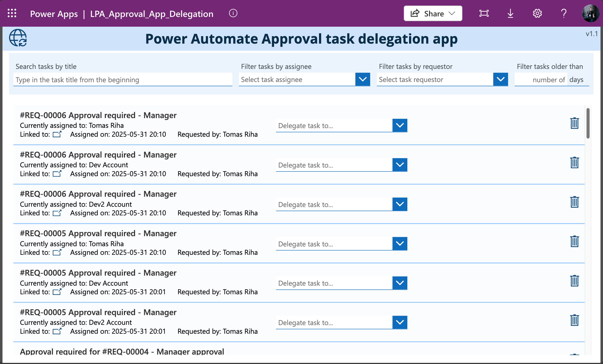The height and width of the screenshot is (364, 603).
Task: Click the Select task assignee combo box
Action: click(304, 79)
